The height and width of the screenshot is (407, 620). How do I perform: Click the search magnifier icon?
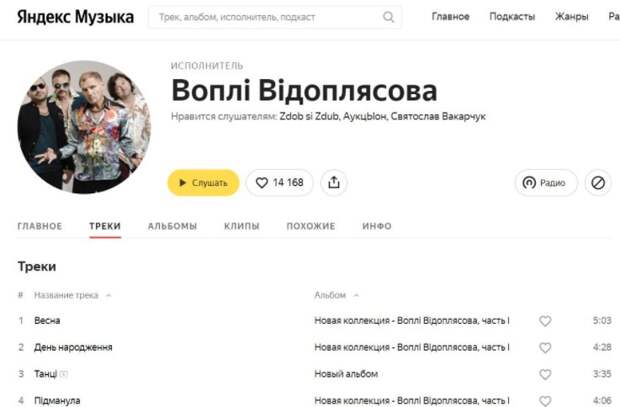tap(388, 17)
